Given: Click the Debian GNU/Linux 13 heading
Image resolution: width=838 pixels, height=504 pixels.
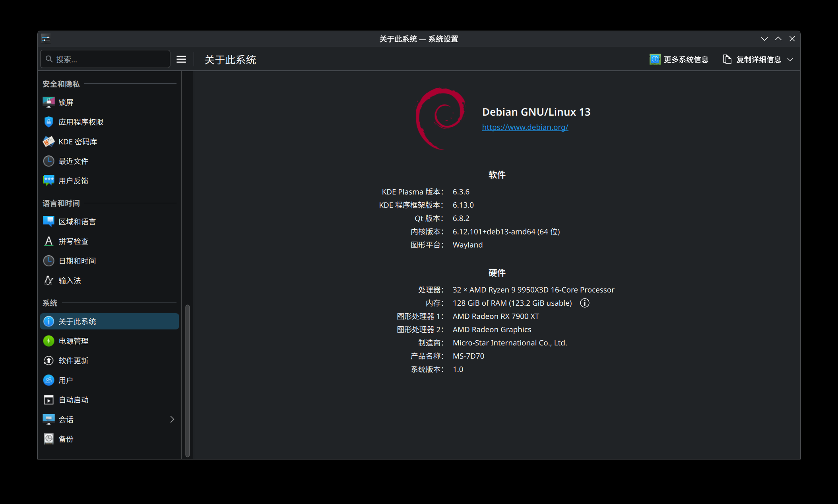Looking at the screenshot, I should pyautogui.click(x=536, y=112).
